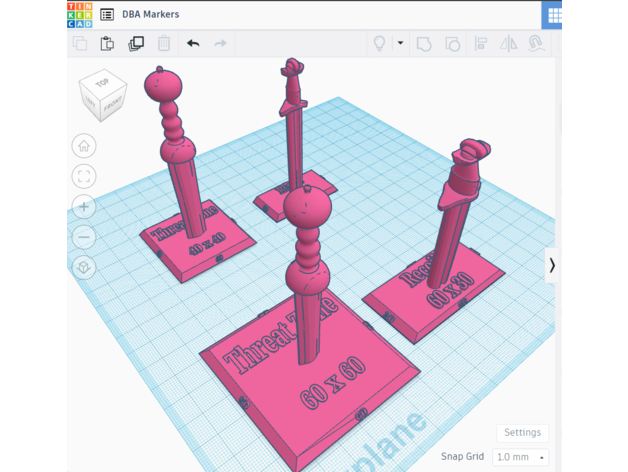The height and width of the screenshot is (472, 628).
Task: Click the Paste icon in toolbar
Action: [x=108, y=44]
